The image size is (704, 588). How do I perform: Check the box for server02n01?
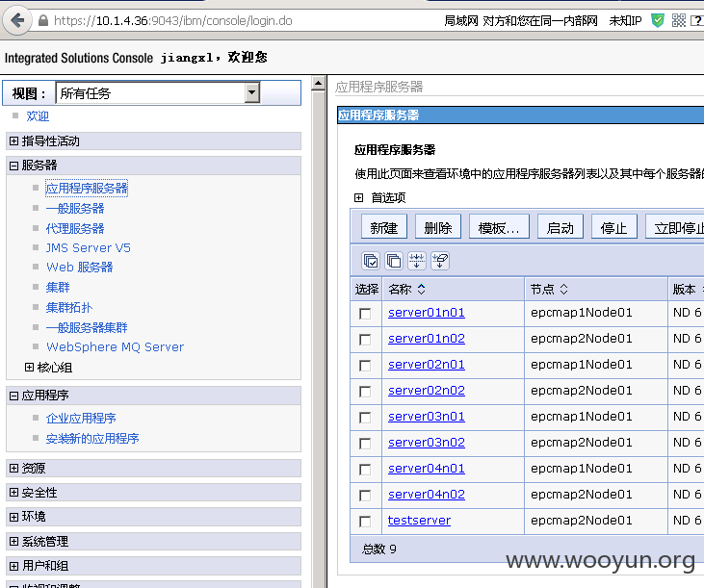365,366
